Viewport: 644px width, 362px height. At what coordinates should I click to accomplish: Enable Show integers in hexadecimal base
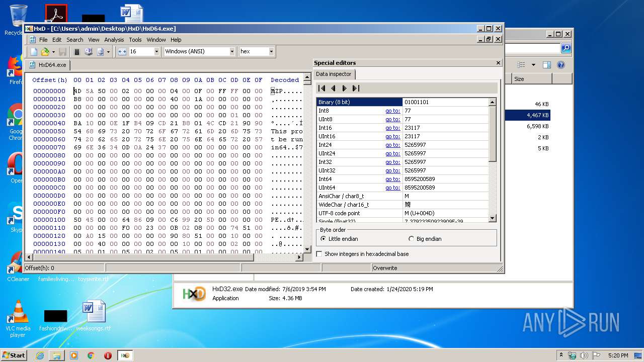pyautogui.click(x=363, y=254)
